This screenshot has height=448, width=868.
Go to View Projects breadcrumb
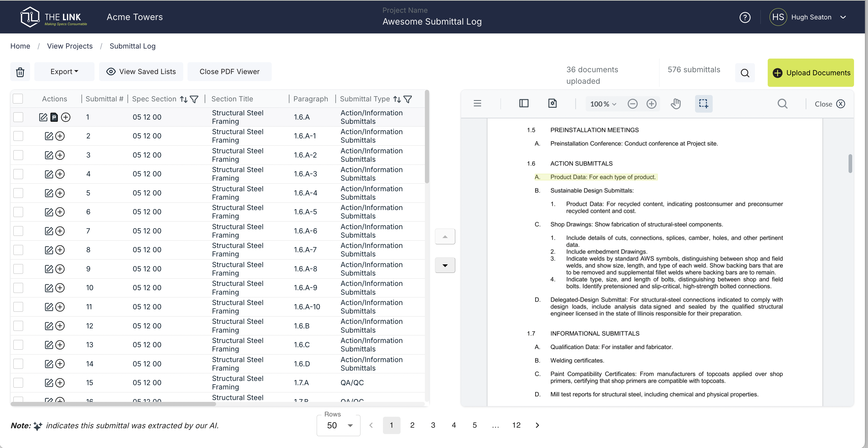tap(70, 46)
